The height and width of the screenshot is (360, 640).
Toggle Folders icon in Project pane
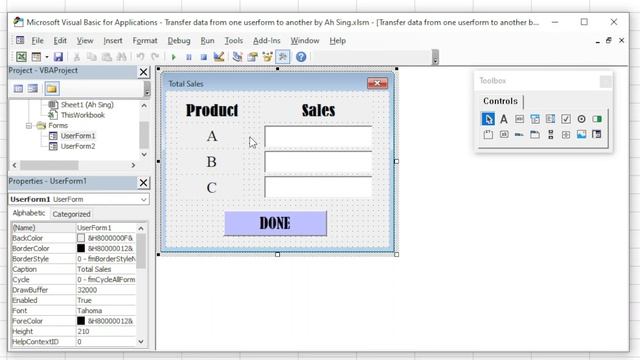tap(52, 89)
